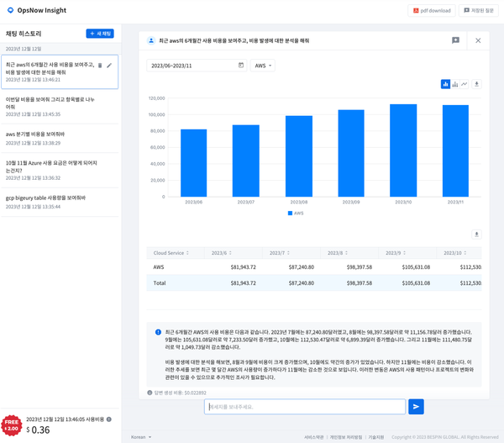This screenshot has height=443, width=504.
Task: Open the 저장된 질문 saved questions
Action: pyautogui.click(x=479, y=11)
